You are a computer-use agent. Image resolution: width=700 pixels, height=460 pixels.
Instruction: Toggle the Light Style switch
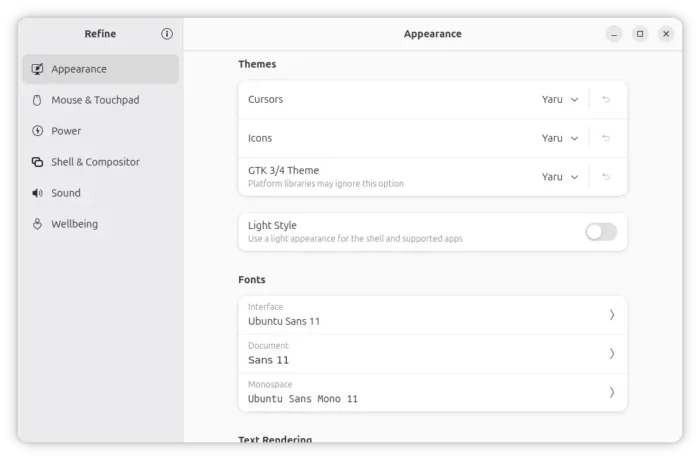click(601, 232)
